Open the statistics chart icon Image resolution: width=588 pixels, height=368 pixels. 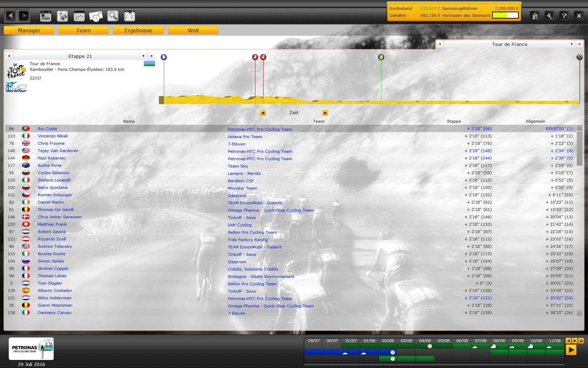79,16
